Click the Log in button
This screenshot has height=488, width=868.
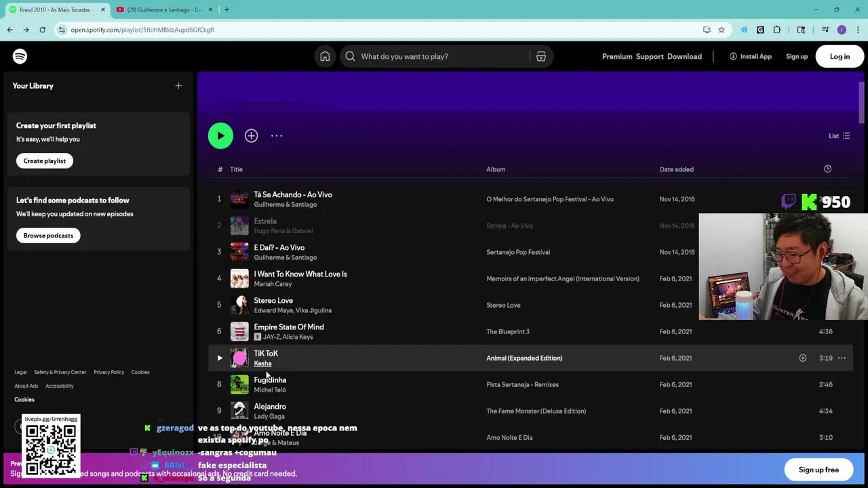tap(840, 56)
